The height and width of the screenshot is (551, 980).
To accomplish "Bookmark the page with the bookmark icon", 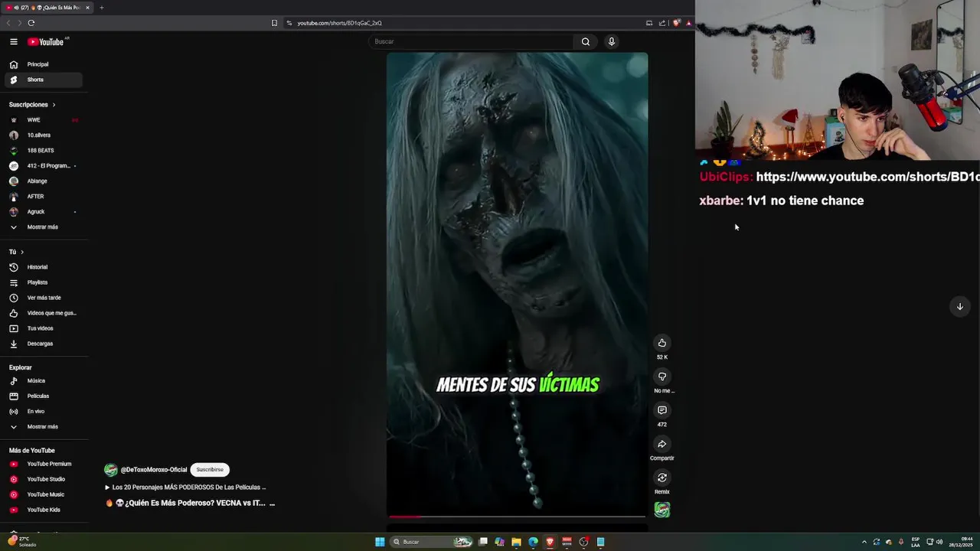I will [274, 23].
